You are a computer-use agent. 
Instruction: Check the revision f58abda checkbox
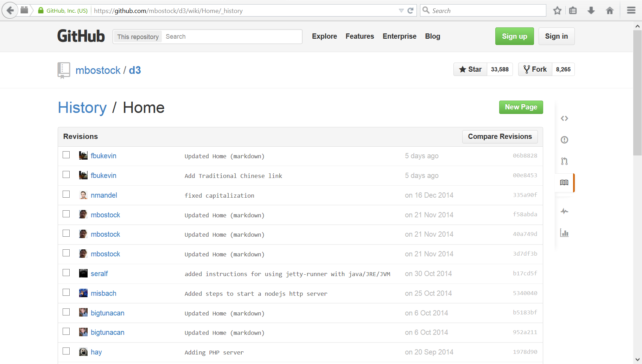[66, 214]
